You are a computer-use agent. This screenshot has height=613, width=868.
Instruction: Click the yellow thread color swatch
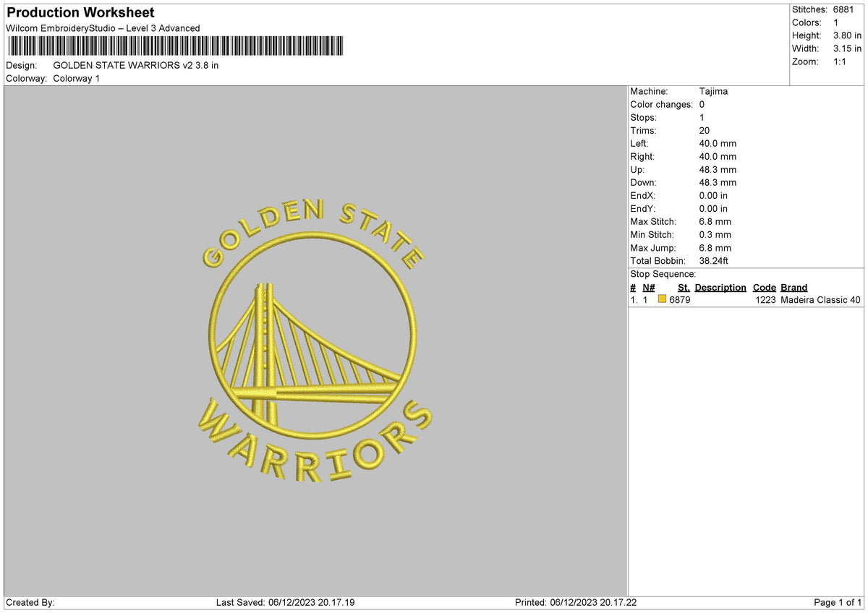[x=662, y=300]
